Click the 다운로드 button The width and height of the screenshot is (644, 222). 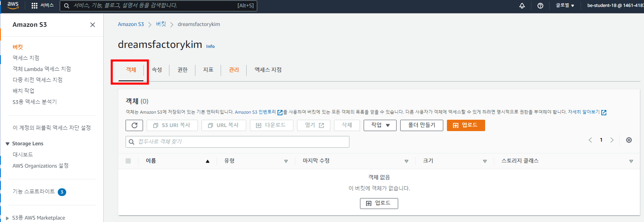[x=271, y=125]
